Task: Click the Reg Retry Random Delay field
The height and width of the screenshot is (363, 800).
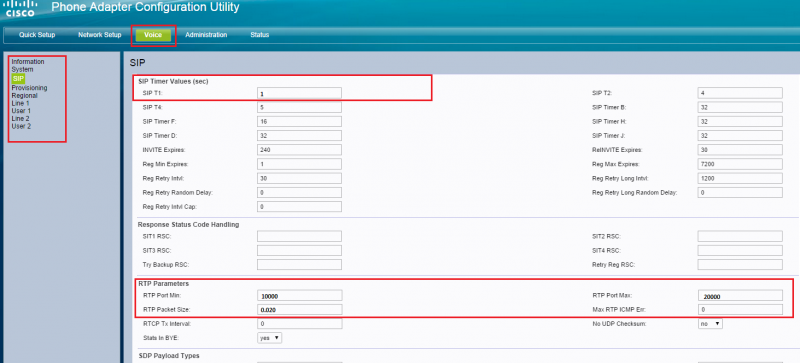Action: click(299, 192)
